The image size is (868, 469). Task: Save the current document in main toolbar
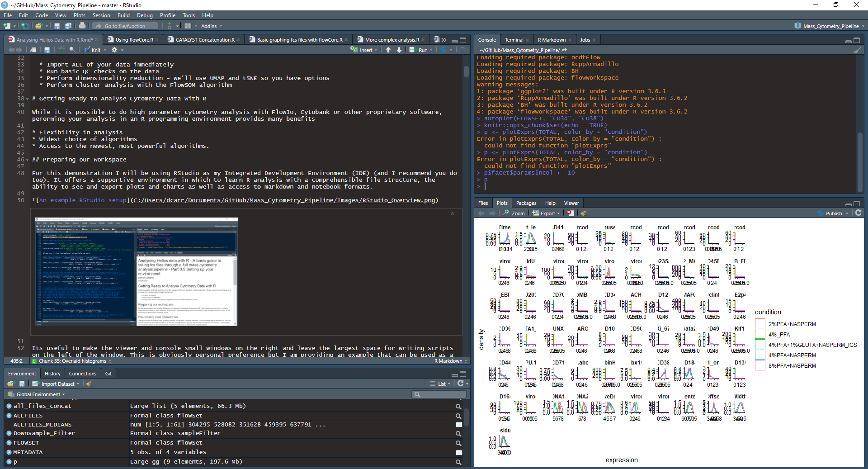pos(57,26)
